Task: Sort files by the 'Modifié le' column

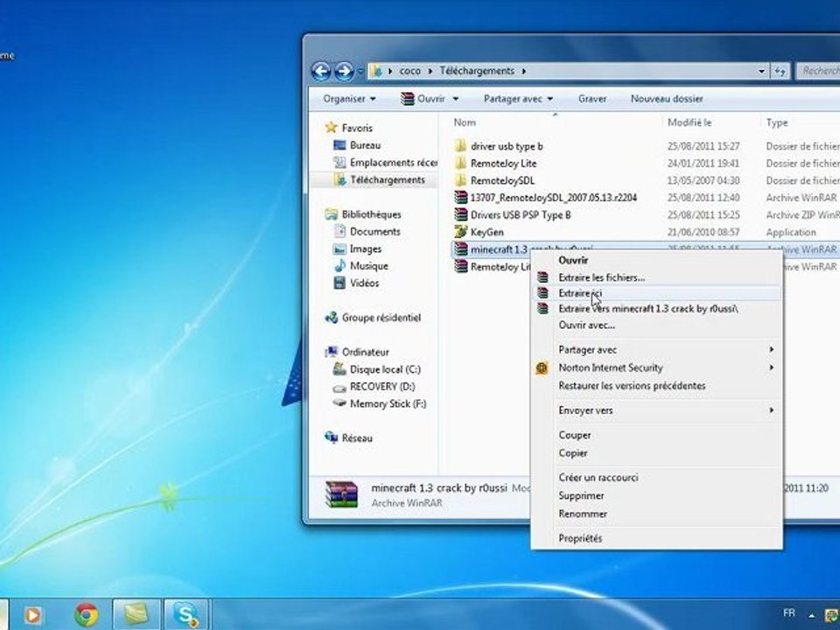Action: coord(689,122)
